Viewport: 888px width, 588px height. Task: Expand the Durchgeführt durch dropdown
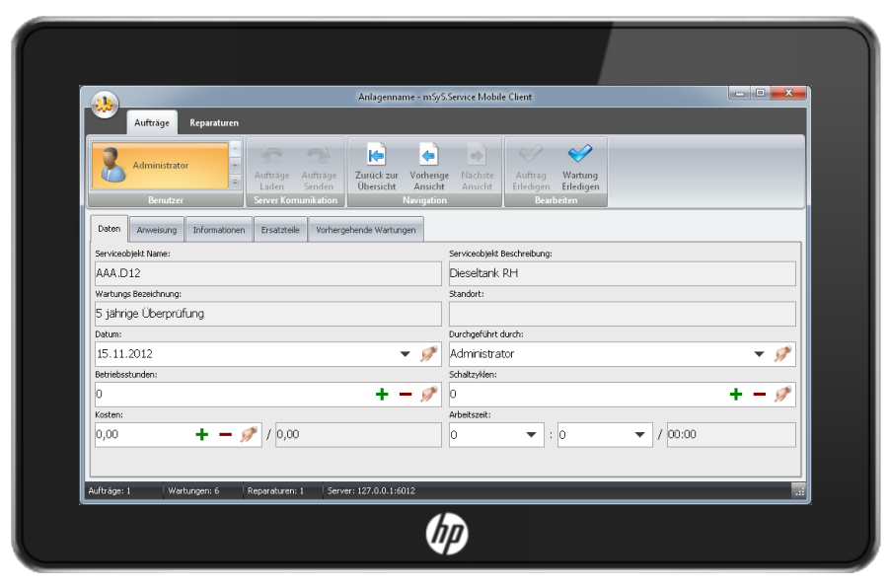[x=758, y=353]
